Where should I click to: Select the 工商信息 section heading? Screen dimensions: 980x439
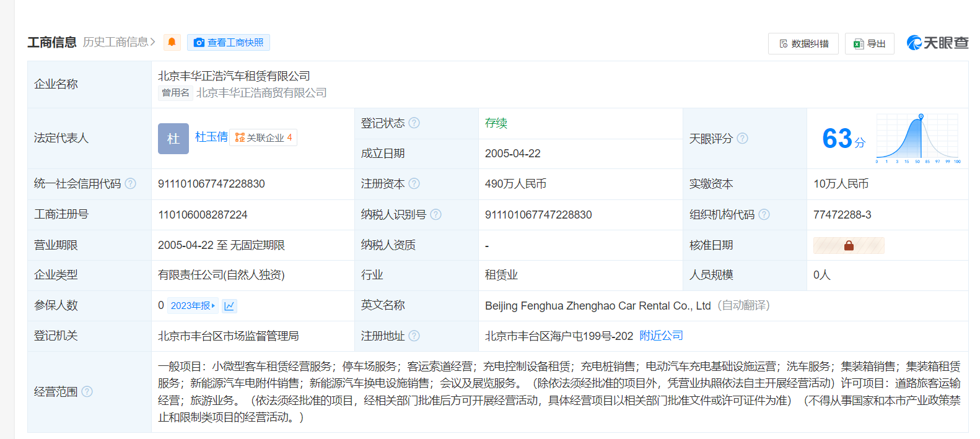point(52,42)
